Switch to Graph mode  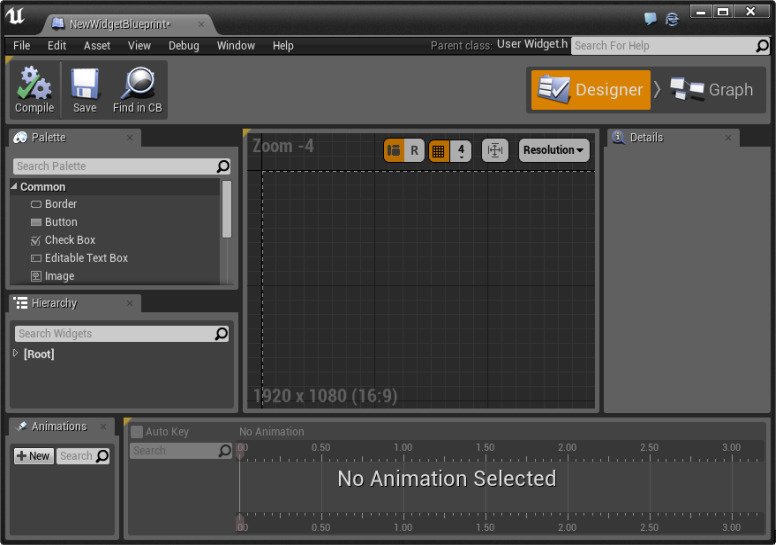[x=711, y=90]
